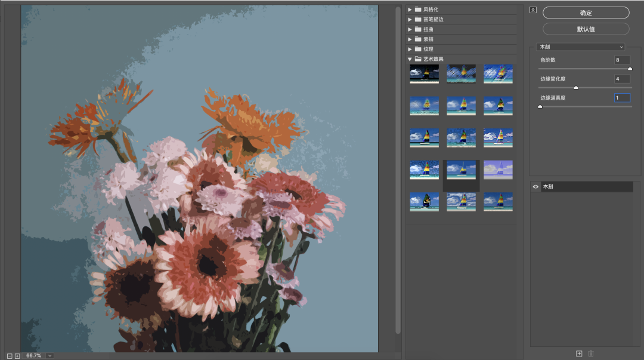Click the zoom out minus icon
The width and height of the screenshot is (644, 360).
[10, 356]
